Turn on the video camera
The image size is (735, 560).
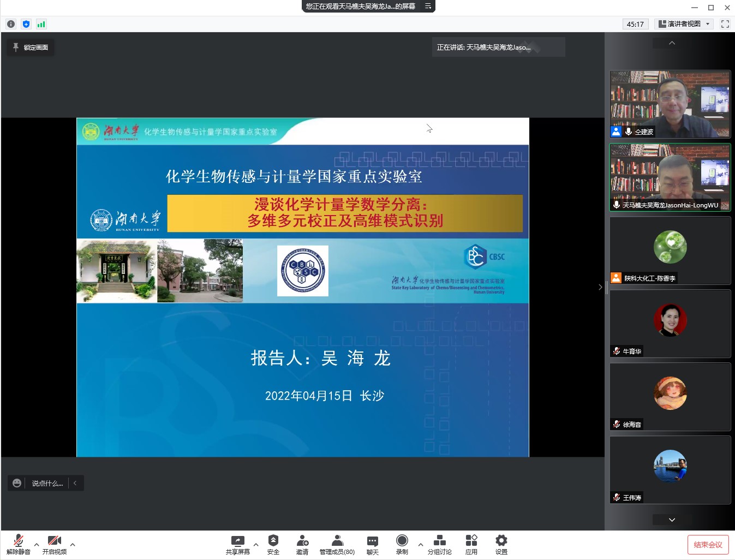(54, 541)
